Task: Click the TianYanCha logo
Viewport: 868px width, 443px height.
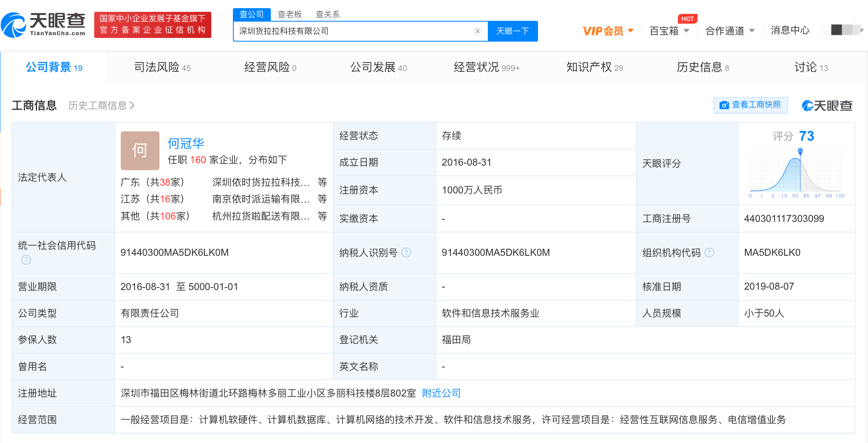Action: pos(43,25)
